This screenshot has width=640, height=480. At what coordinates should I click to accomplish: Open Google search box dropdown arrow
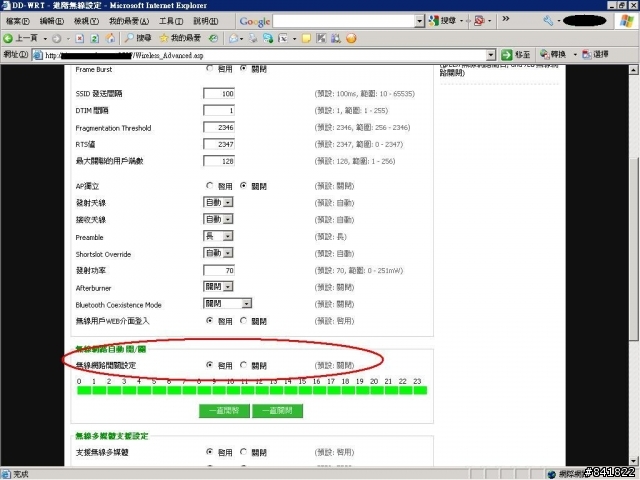tap(419, 21)
